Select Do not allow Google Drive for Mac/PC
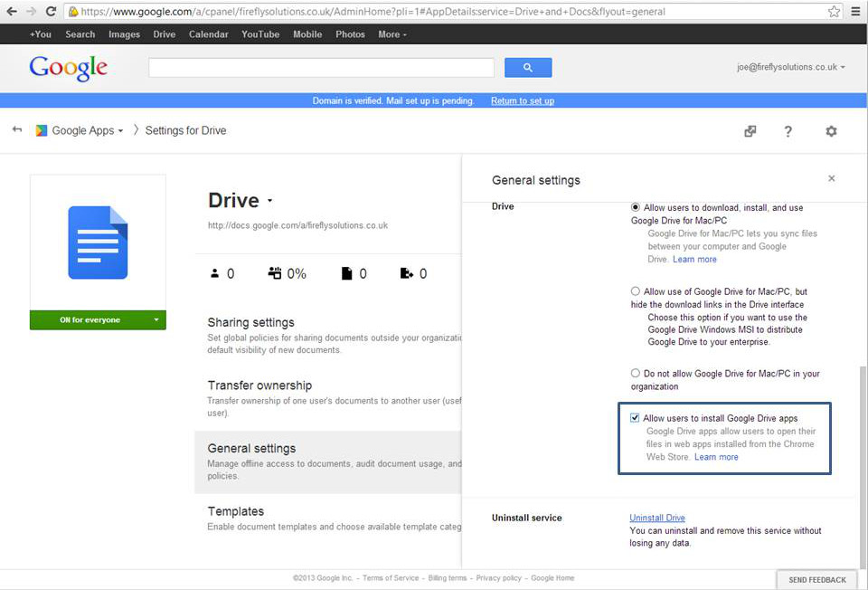The height and width of the screenshot is (590, 868). (636, 372)
